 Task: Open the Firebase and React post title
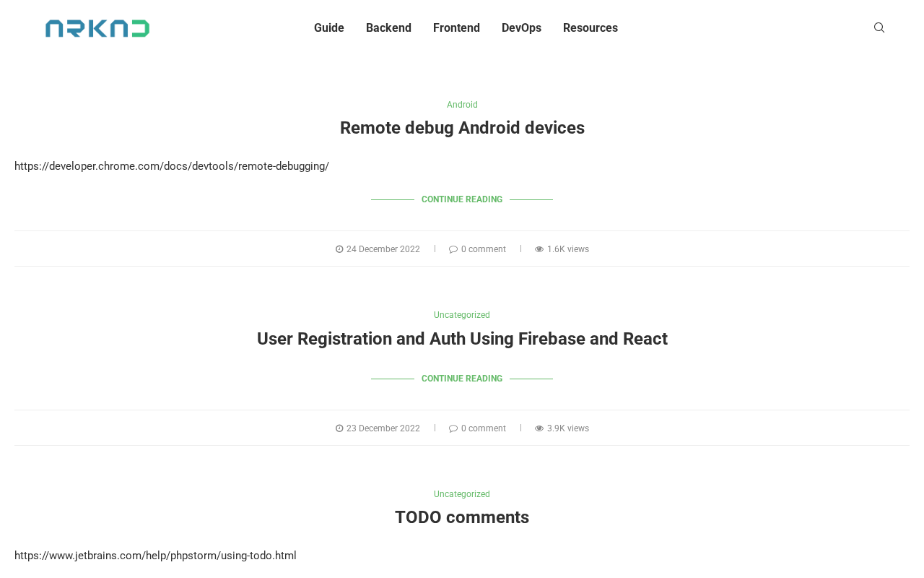462,339
